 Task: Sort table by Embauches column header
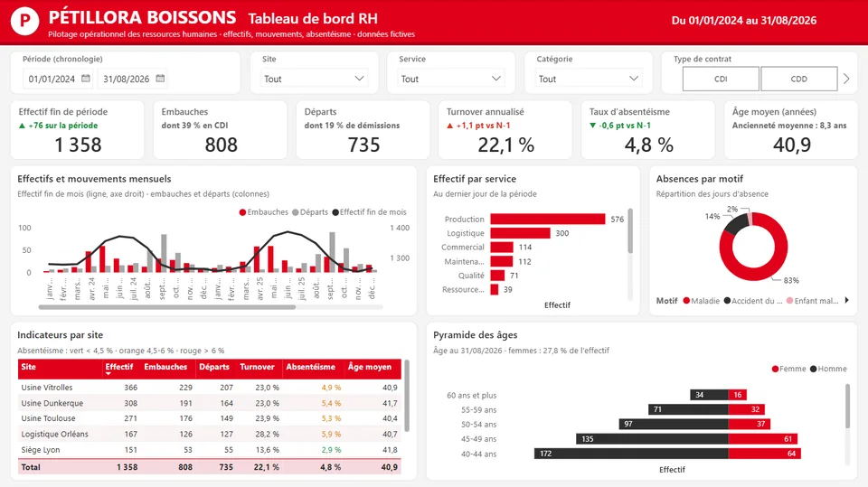coord(165,367)
